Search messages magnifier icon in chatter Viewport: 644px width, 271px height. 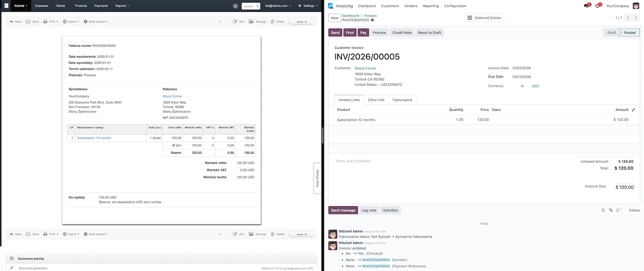pyautogui.click(x=603, y=210)
